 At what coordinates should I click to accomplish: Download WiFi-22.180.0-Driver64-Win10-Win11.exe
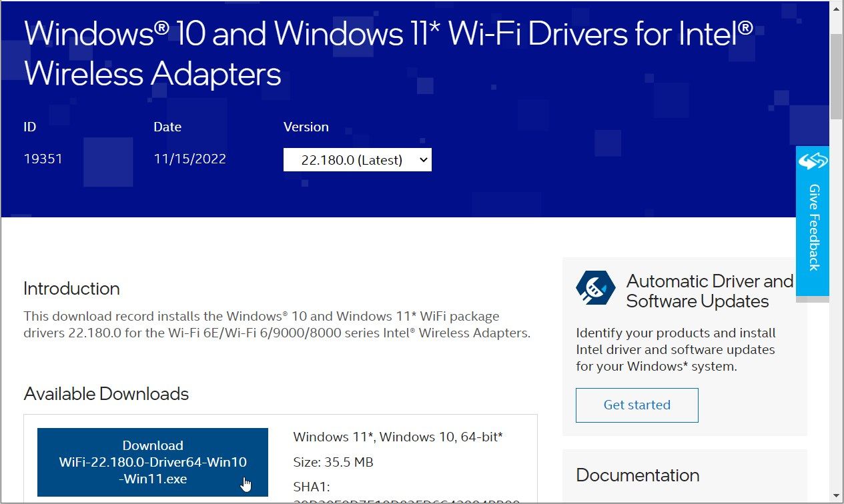(x=153, y=462)
